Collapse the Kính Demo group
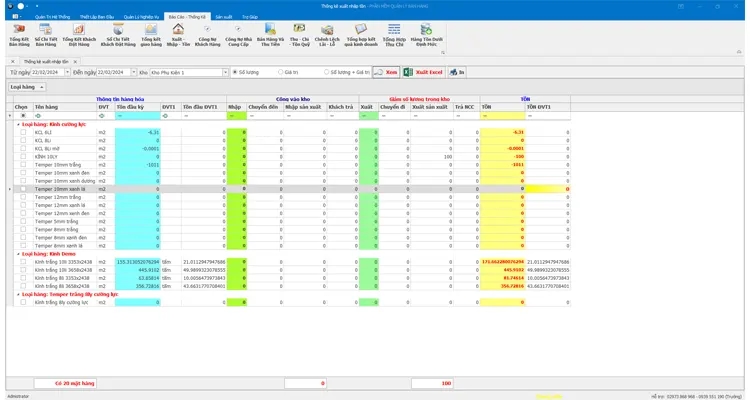This screenshot has height=400, width=750. (18, 254)
